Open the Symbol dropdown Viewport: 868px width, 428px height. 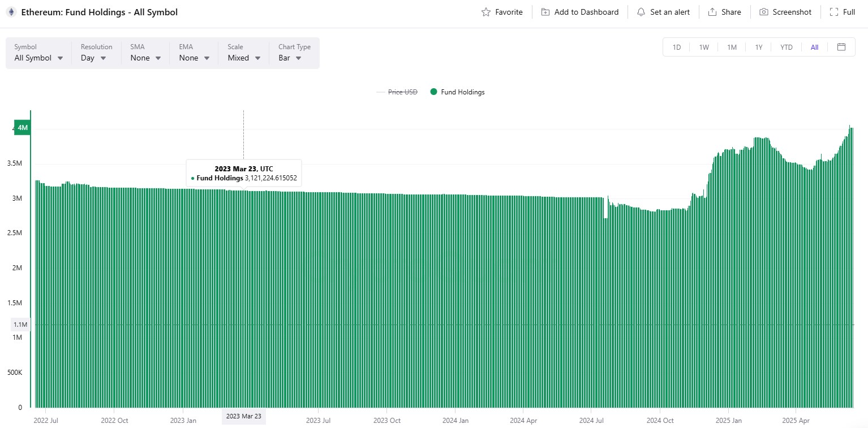[38, 58]
